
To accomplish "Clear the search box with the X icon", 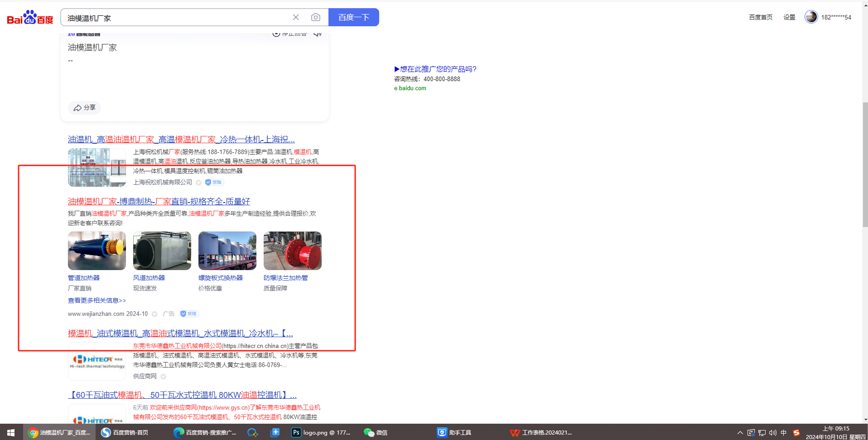I will (296, 17).
